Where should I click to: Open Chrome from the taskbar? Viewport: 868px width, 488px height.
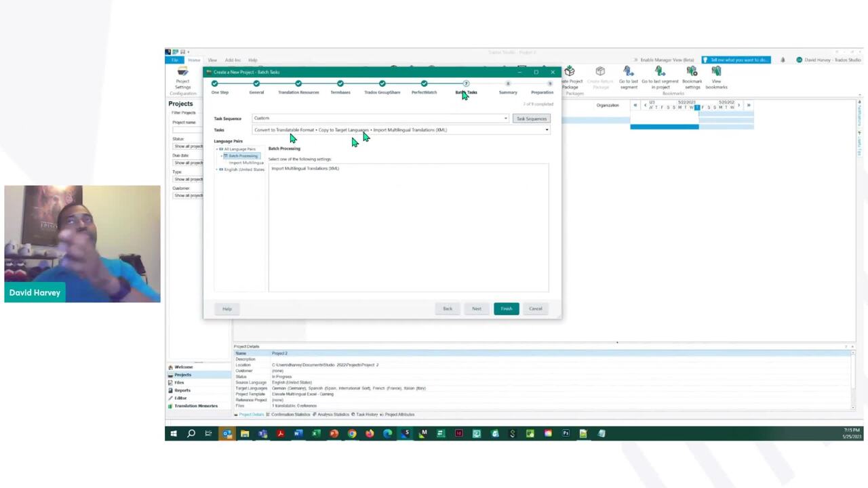coord(352,433)
